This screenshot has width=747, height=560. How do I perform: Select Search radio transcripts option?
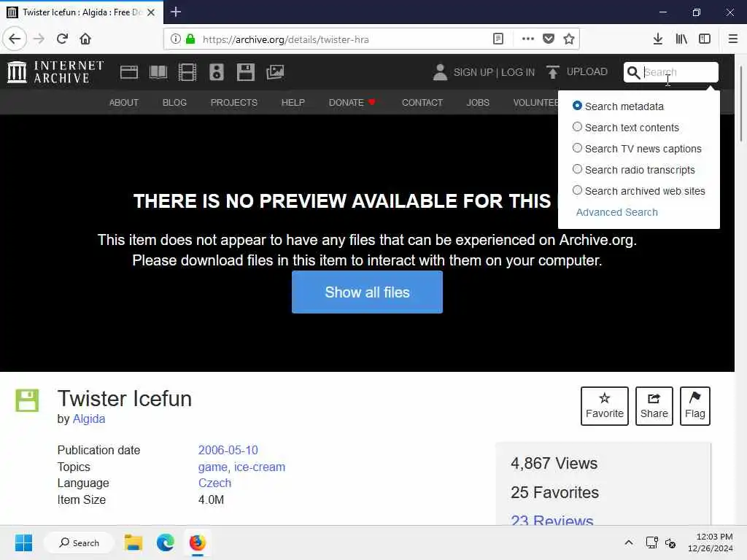point(577,169)
